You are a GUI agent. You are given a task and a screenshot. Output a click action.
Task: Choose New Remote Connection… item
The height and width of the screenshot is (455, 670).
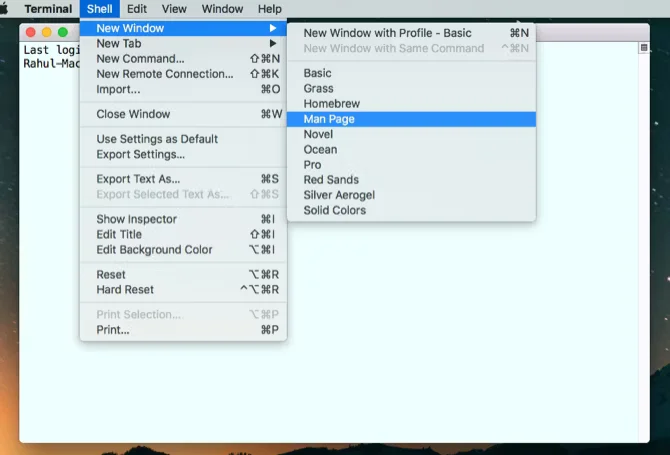click(x=164, y=74)
